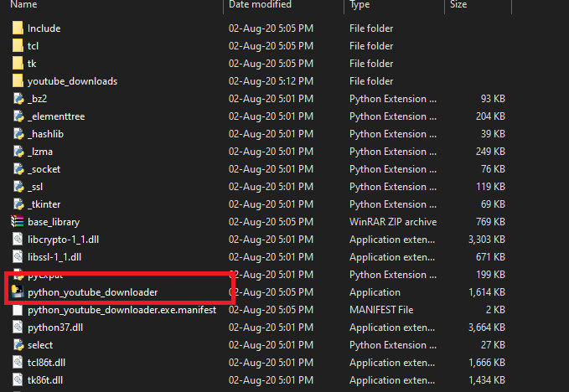Select the youtube_downloads folder icon

point(18,81)
